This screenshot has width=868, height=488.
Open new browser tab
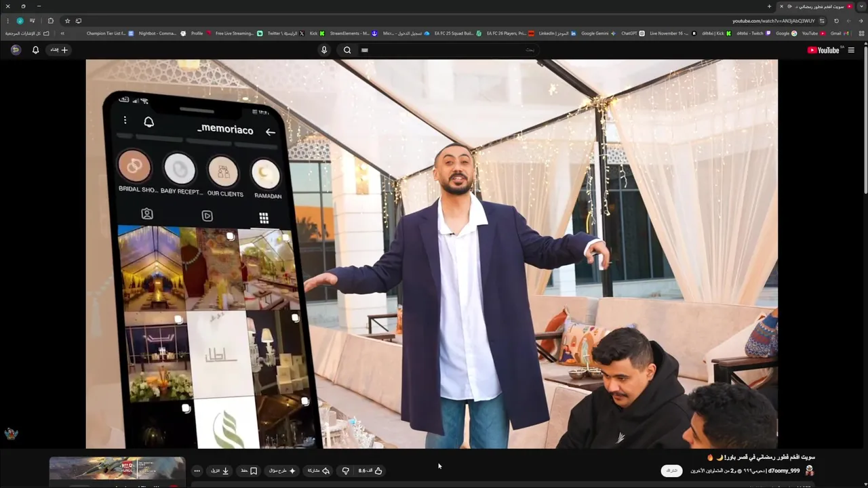point(769,6)
